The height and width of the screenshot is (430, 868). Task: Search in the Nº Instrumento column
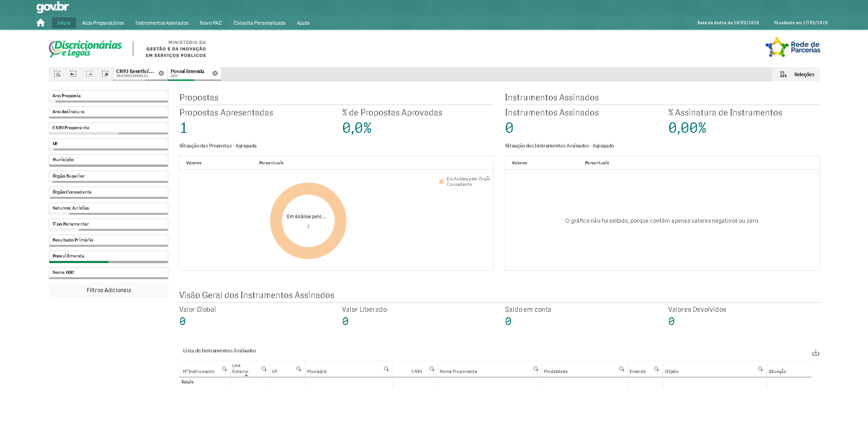224,369
